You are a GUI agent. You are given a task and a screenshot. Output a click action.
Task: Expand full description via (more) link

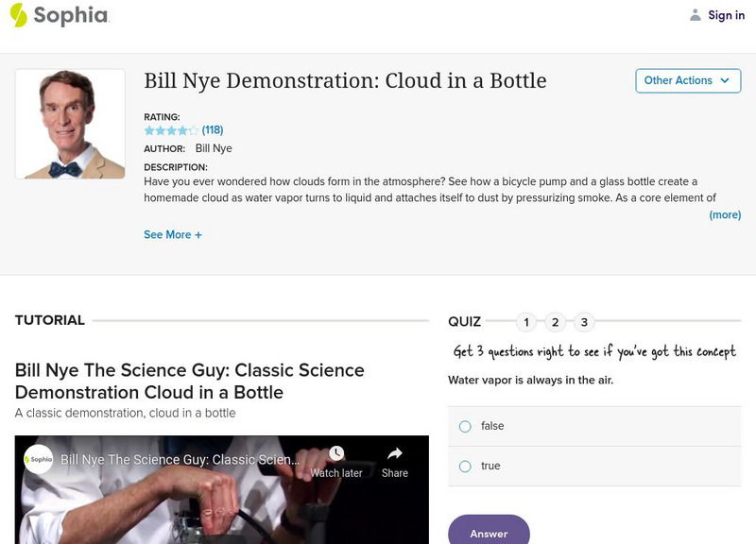725,215
